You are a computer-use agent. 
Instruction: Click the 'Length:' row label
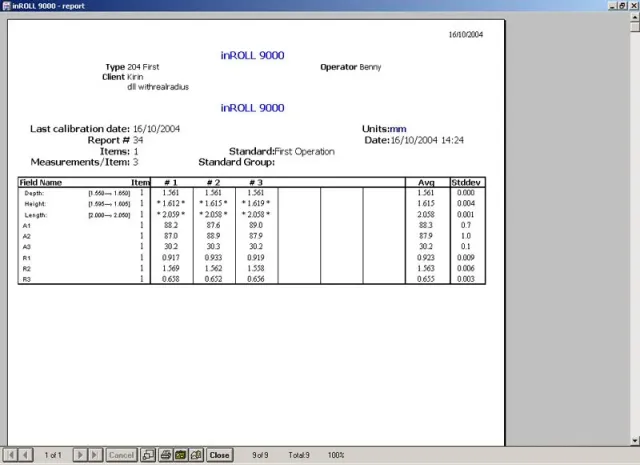36,215
